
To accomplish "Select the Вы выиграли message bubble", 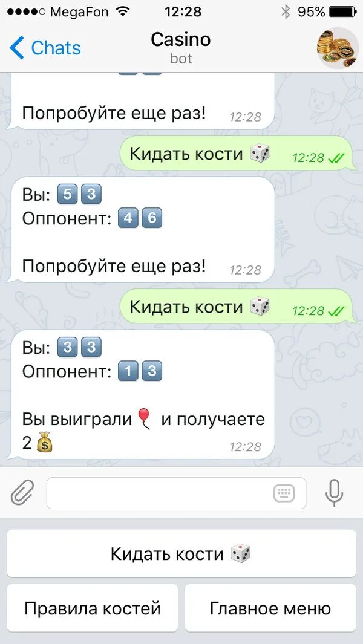I will [x=140, y=395].
